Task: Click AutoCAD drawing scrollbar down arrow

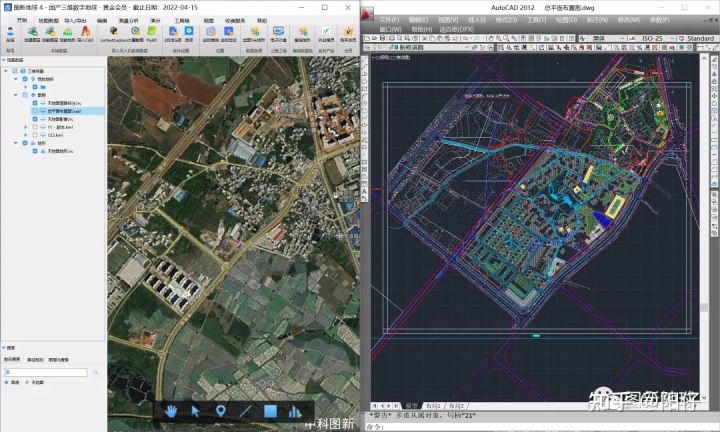Action: 704,397
